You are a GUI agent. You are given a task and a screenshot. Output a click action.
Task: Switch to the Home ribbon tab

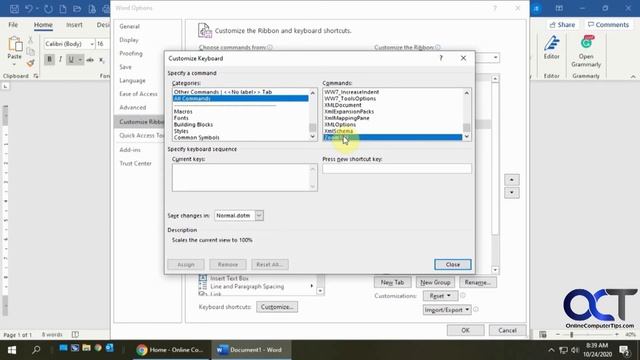point(43,25)
